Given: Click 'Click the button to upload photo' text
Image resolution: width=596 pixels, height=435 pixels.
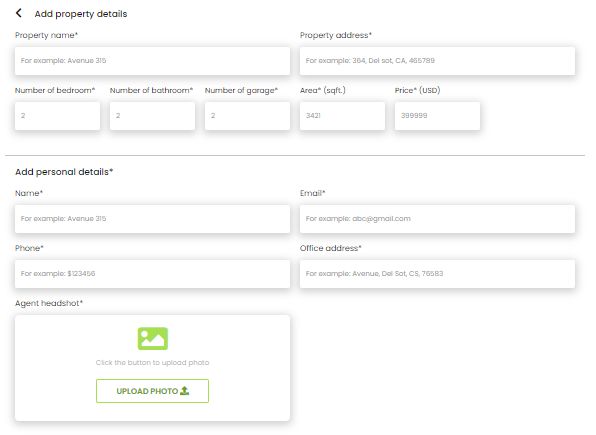Looking at the screenshot, I should pos(152,362).
